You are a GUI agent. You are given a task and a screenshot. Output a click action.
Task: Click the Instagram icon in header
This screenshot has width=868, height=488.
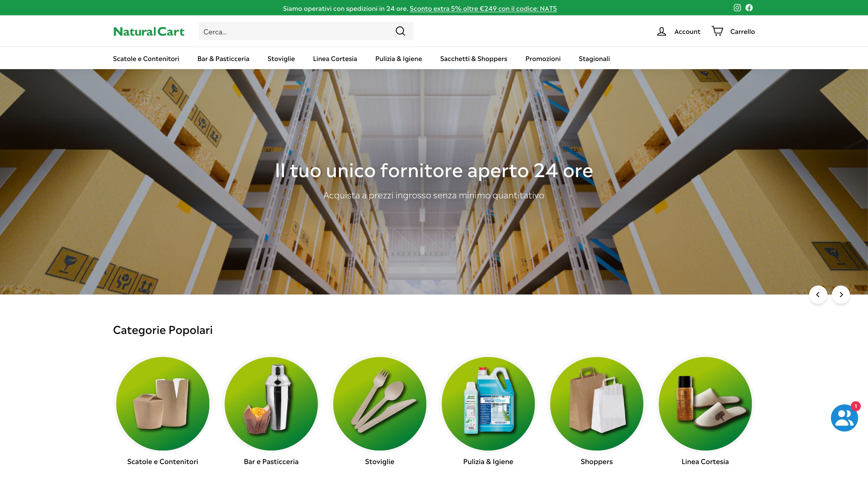click(x=737, y=7)
